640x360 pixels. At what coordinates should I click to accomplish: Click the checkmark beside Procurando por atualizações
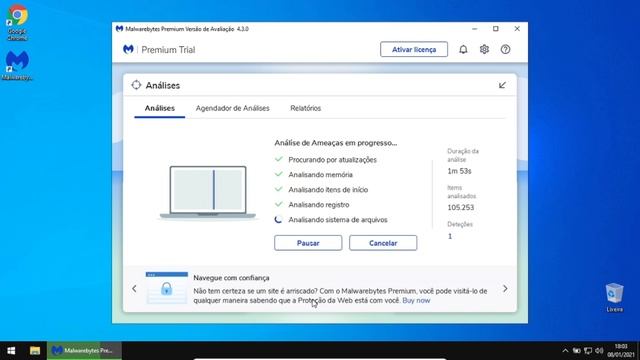(279, 159)
